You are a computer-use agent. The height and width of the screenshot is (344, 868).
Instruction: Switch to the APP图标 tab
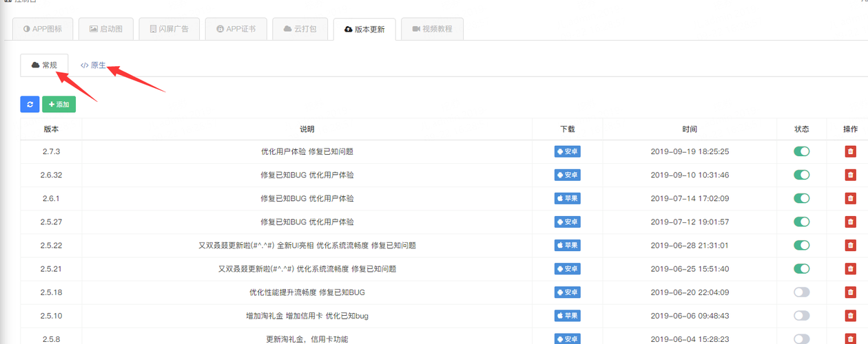[x=43, y=29]
